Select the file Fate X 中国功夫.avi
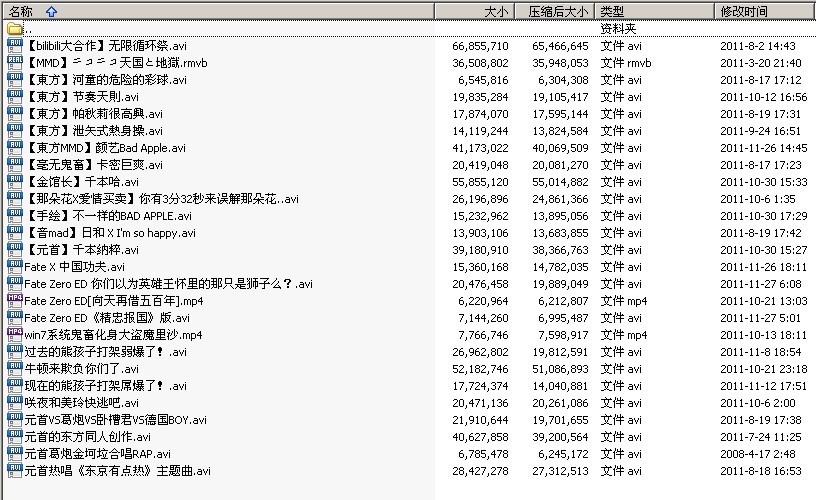 click(x=74, y=267)
